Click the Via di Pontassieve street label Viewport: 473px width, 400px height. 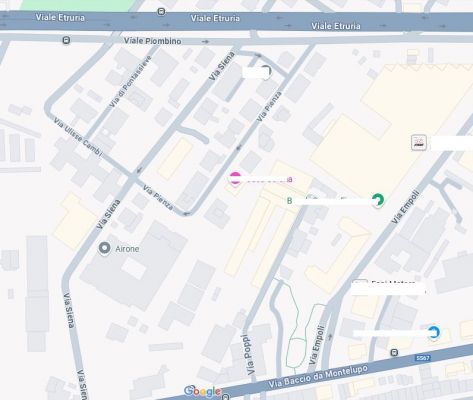pyautogui.click(x=130, y=81)
